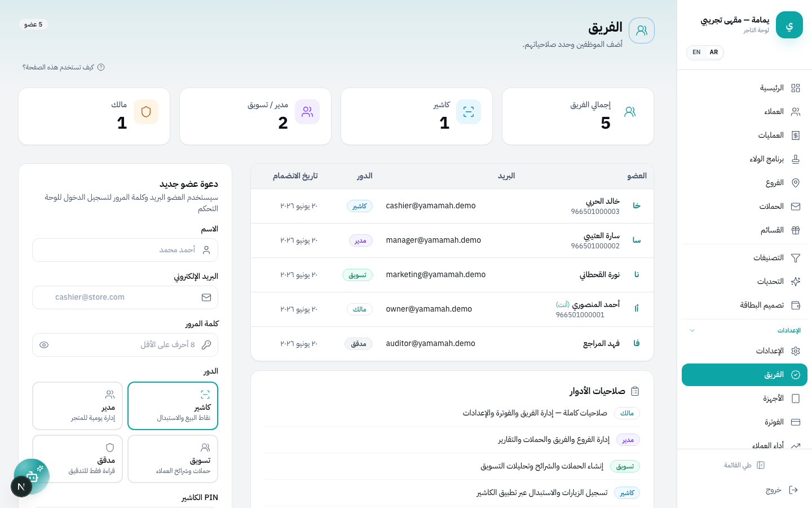The height and width of the screenshot is (508, 812).
Task: Click the مالك stat card shield icon
Action: (146, 112)
